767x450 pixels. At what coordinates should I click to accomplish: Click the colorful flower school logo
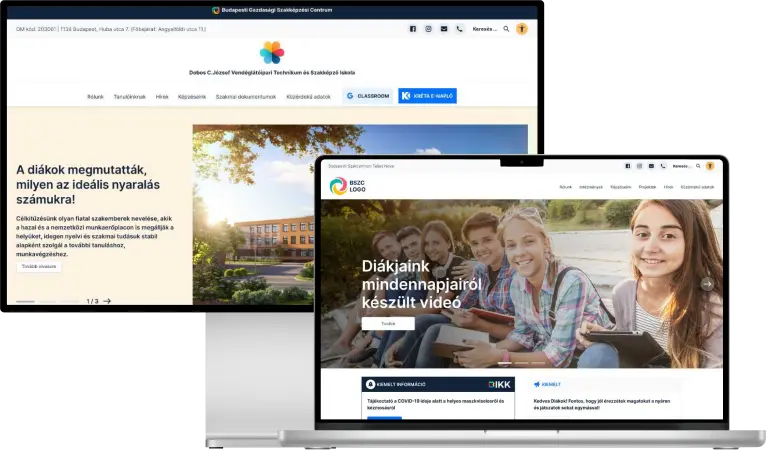click(272, 53)
